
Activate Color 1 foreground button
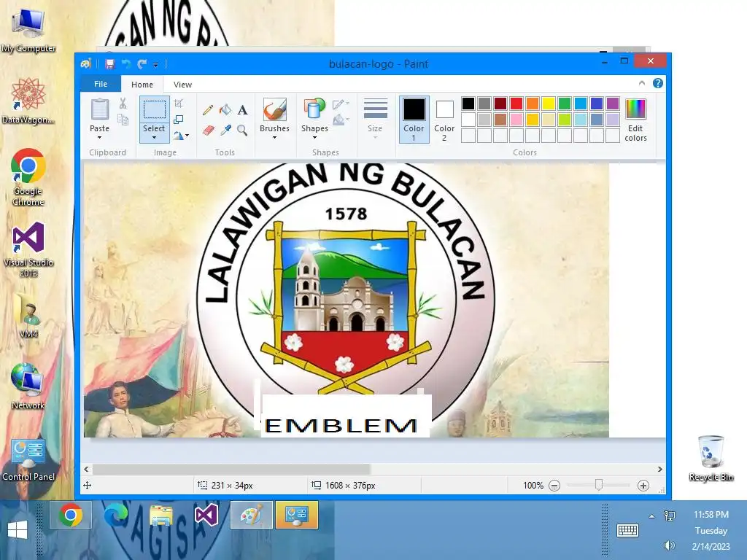coord(414,120)
